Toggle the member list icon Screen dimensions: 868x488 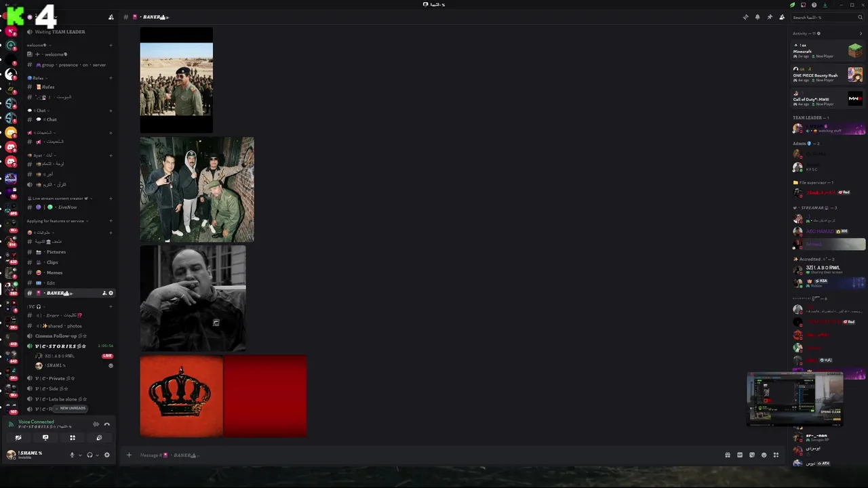point(782,17)
